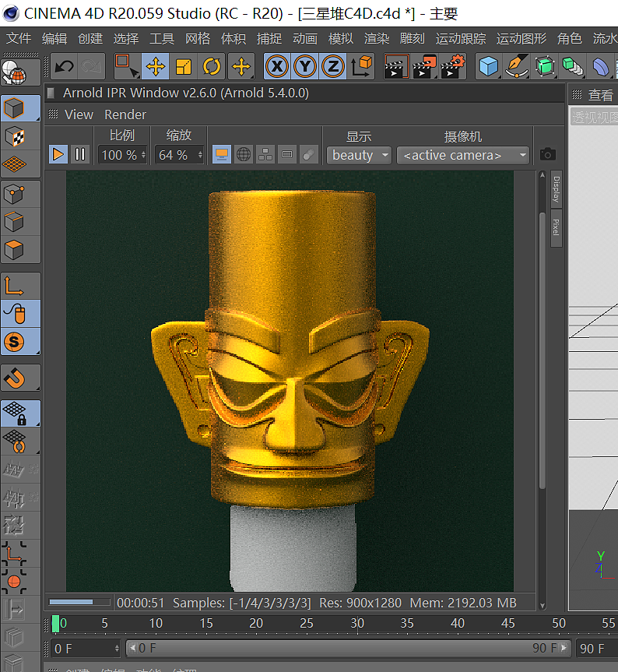618x672 pixels.
Task: Add a Cube primitive object
Action: click(488, 66)
